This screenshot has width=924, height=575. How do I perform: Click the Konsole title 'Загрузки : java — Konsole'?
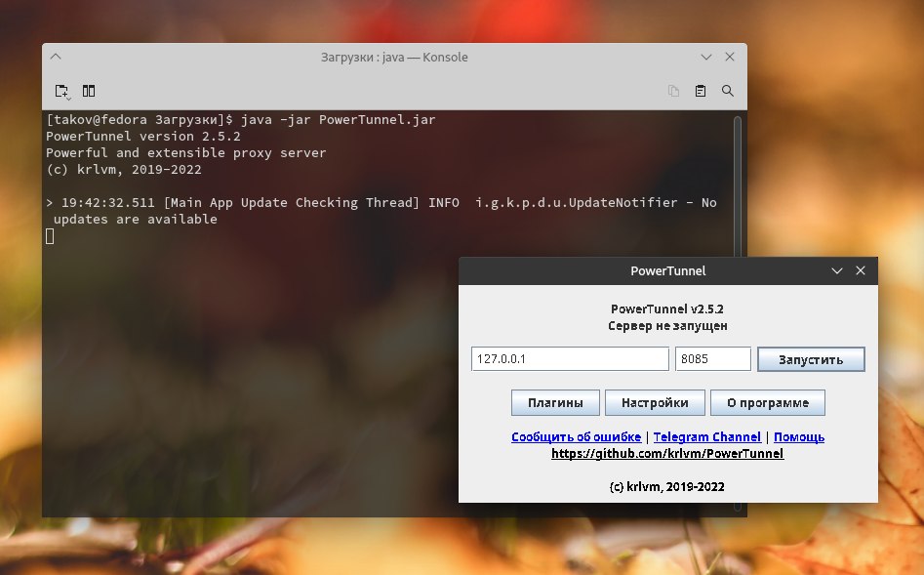(x=394, y=58)
